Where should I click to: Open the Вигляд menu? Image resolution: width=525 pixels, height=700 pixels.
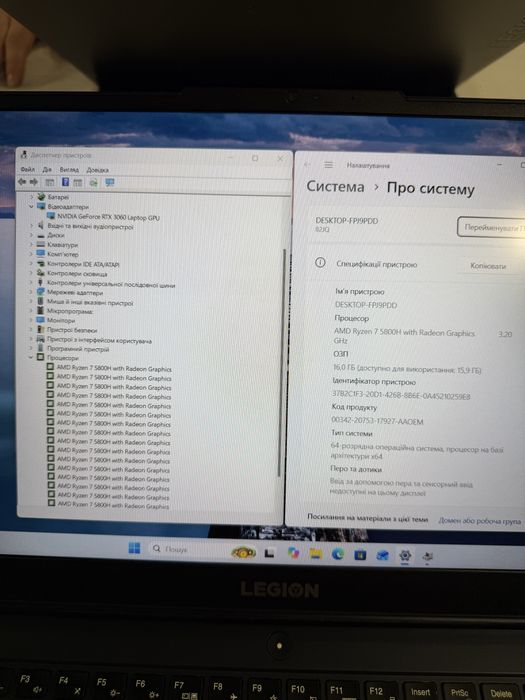(x=69, y=170)
